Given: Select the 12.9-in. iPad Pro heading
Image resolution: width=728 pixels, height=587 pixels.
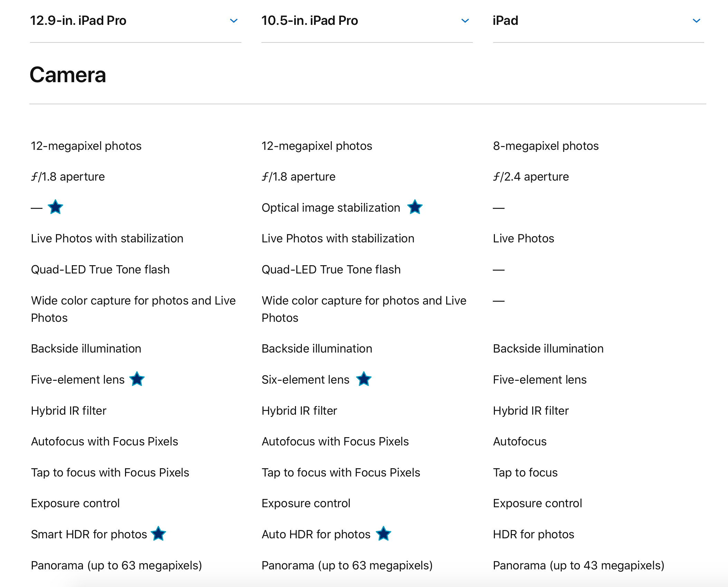Looking at the screenshot, I should coord(78,21).
